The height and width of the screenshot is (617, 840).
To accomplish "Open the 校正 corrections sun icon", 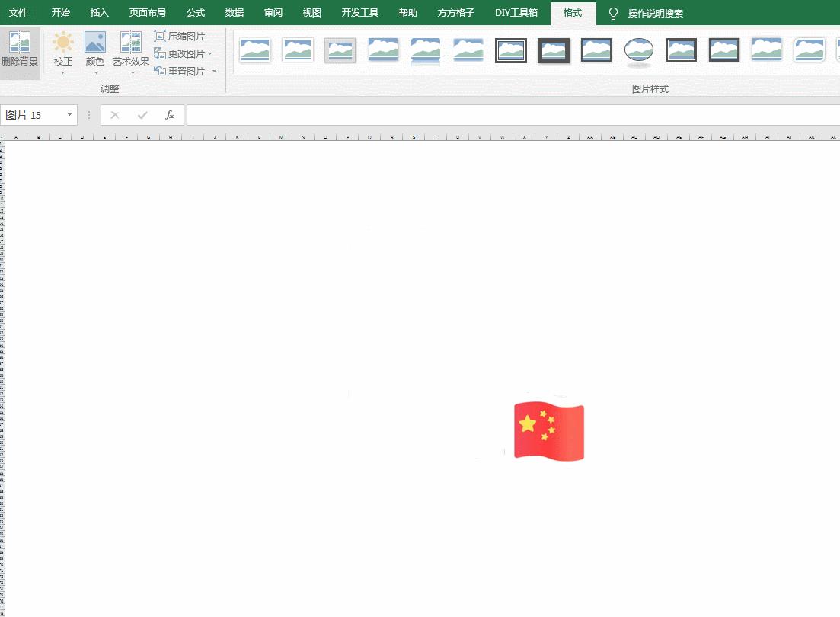I will pos(62,42).
